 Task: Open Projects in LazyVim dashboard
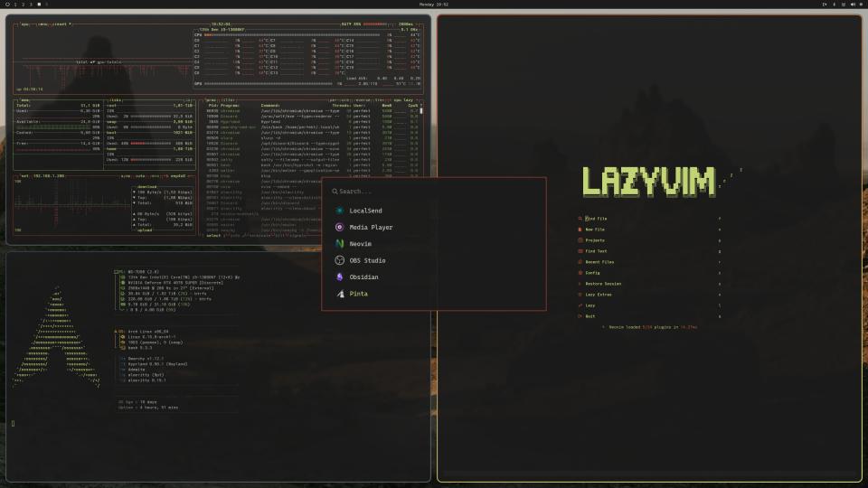649,240
